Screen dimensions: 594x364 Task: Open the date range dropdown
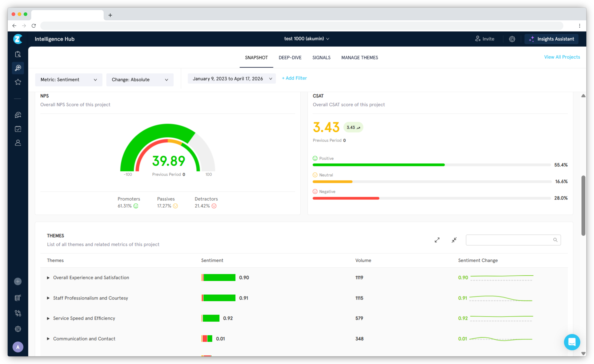(232, 79)
